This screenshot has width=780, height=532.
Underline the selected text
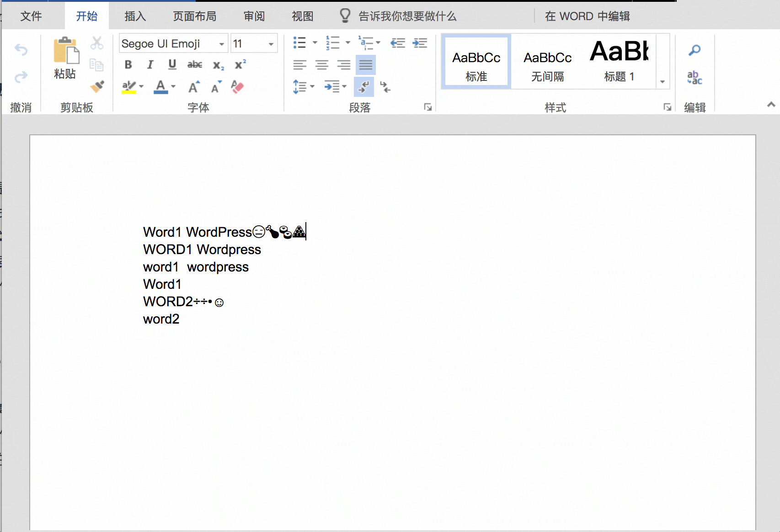pos(172,64)
